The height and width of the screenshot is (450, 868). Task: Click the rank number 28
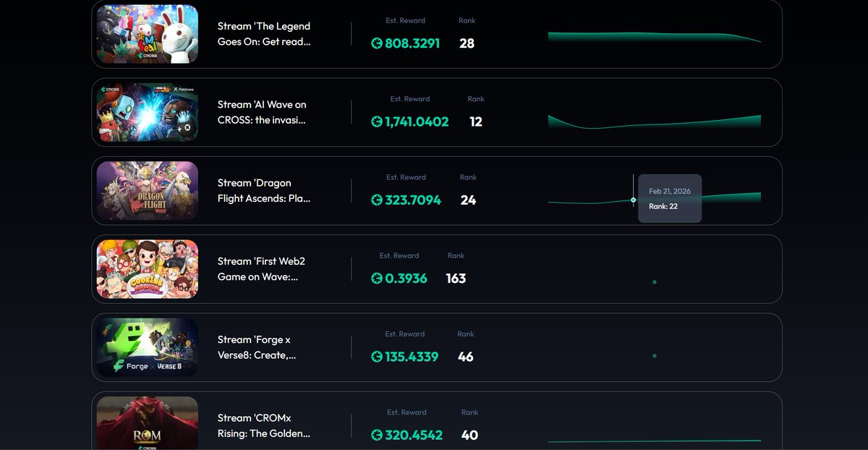pos(467,43)
